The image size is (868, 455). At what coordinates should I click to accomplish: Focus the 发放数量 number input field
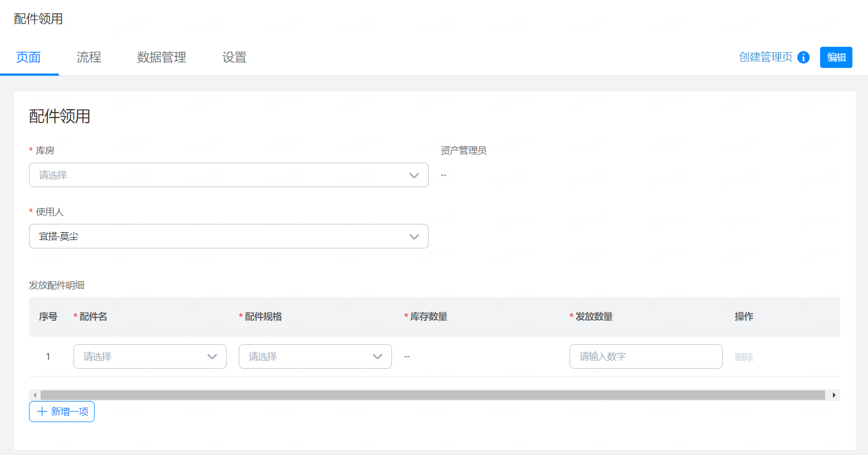(646, 356)
